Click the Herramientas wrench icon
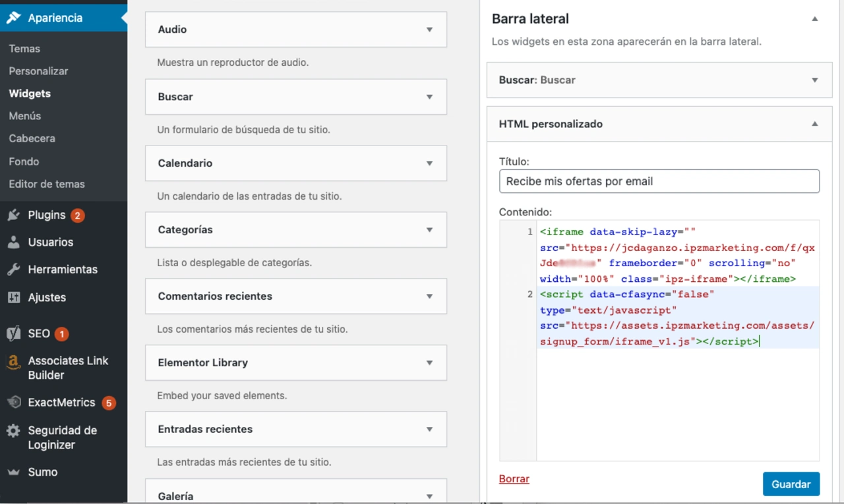Viewport: 844px width, 504px height. 14,269
